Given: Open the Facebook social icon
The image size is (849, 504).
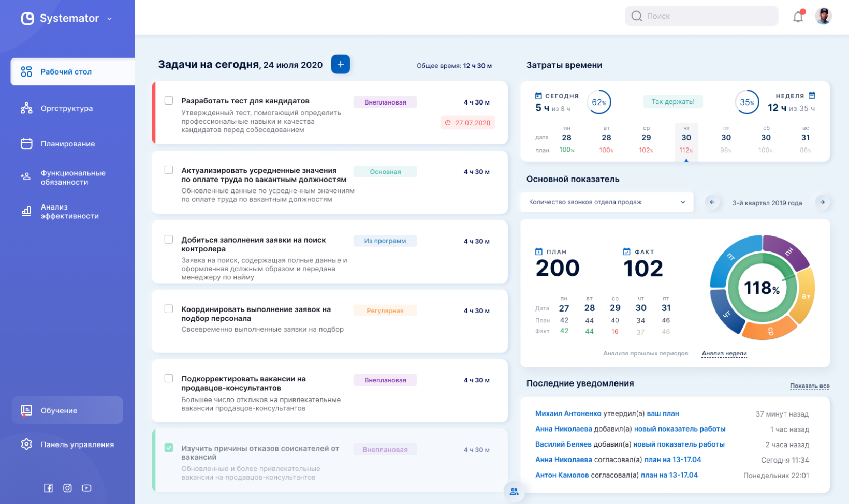Looking at the screenshot, I should click(x=48, y=488).
